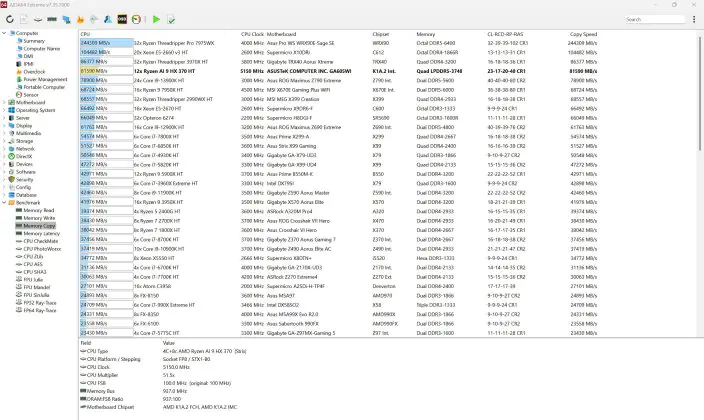
Task: Click the user profile toolbar icon
Action: pyautogui.click(x=108, y=19)
